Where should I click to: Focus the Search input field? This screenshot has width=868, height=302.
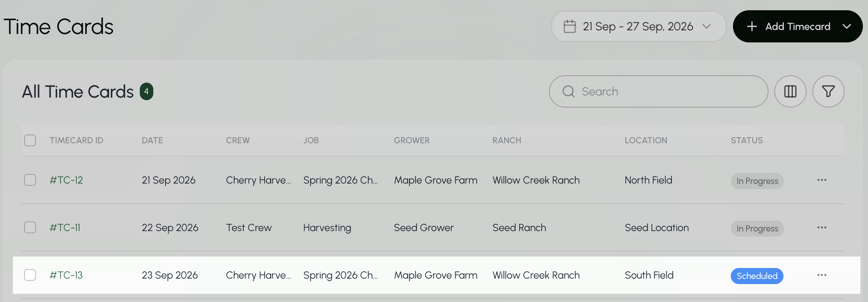[x=658, y=91]
